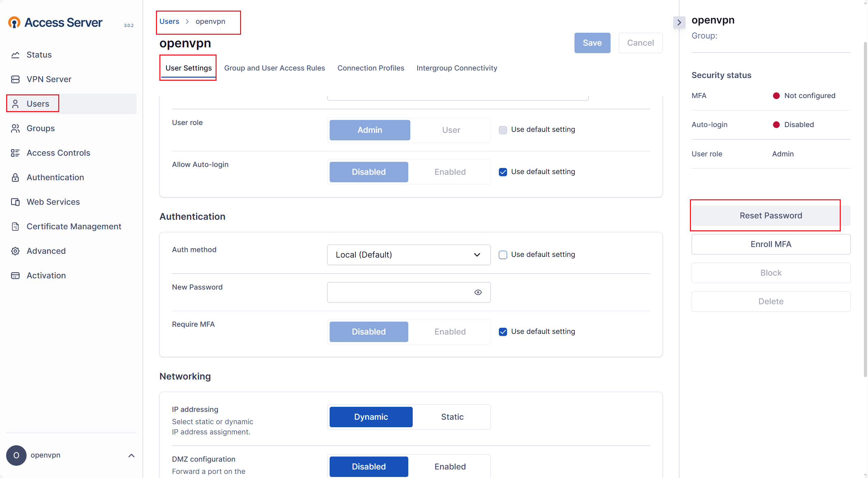Viewport: 868px width, 478px height.
Task: Uncheck Use default setting for Allow Auto-login
Action: point(503,172)
